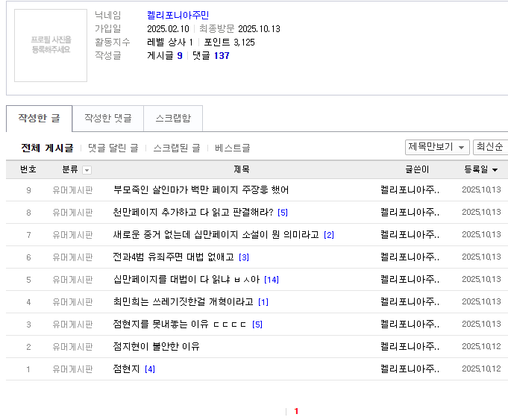Click 유머게시판 category in row 9
This screenshot has width=508, height=420.
(72, 190)
